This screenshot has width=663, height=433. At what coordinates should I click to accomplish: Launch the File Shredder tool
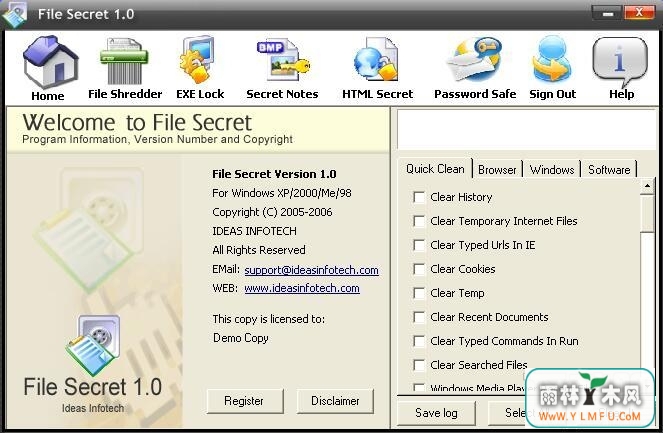pos(124,62)
